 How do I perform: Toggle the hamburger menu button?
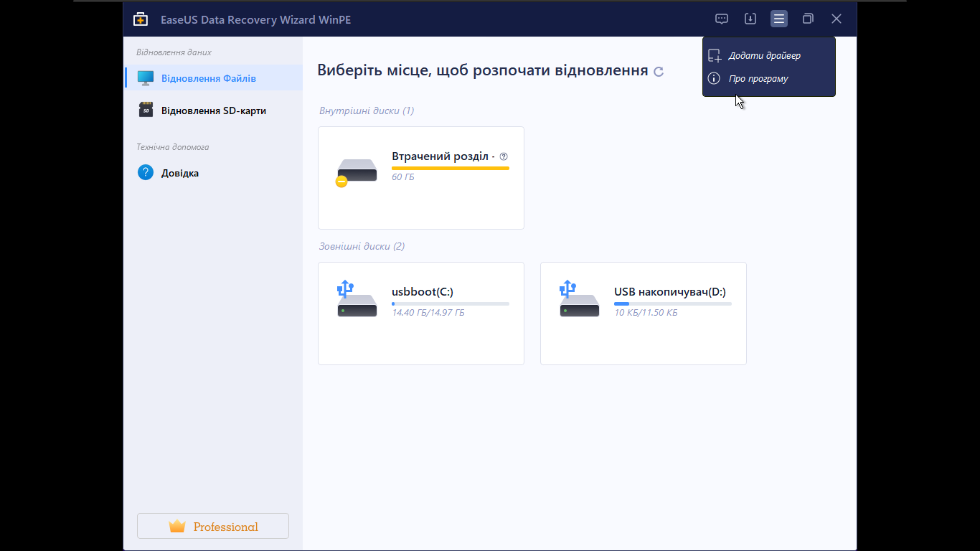click(x=779, y=19)
